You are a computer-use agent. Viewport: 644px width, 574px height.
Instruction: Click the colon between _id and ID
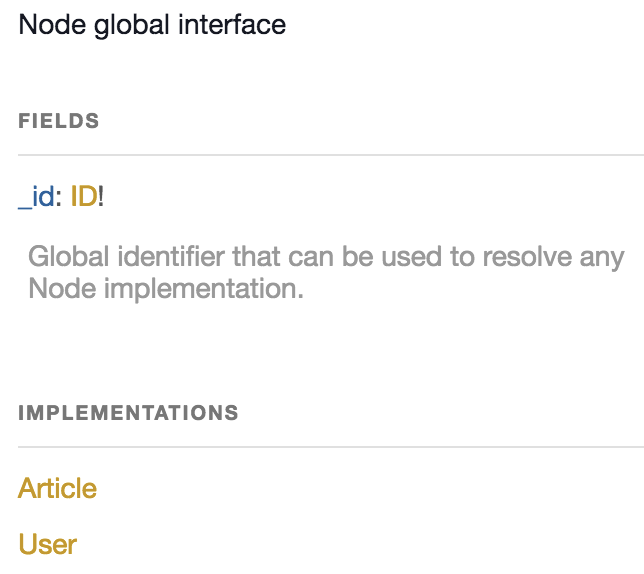pyautogui.click(x=58, y=197)
